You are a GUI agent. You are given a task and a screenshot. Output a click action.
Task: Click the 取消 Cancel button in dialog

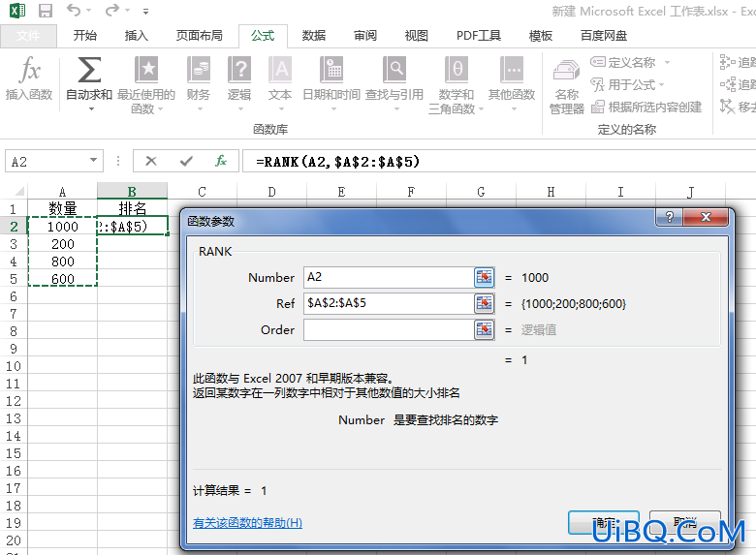click(x=685, y=523)
